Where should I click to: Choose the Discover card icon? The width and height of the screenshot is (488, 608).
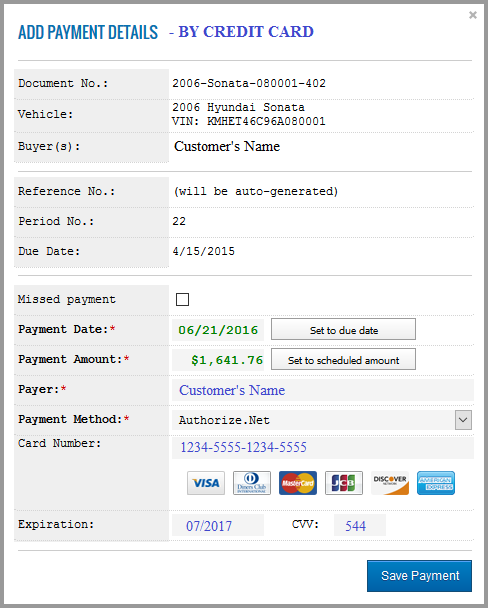click(x=390, y=483)
